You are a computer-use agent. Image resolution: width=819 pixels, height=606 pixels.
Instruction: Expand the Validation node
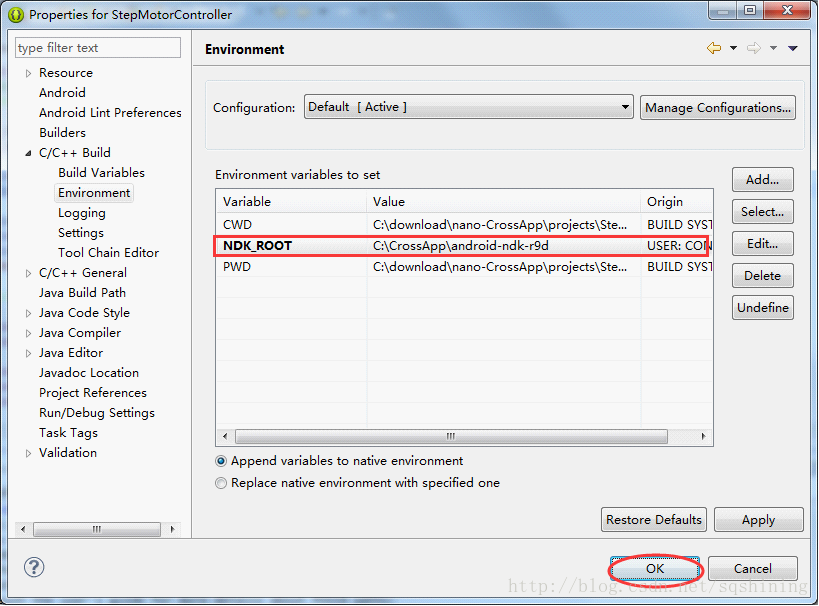[x=28, y=453]
